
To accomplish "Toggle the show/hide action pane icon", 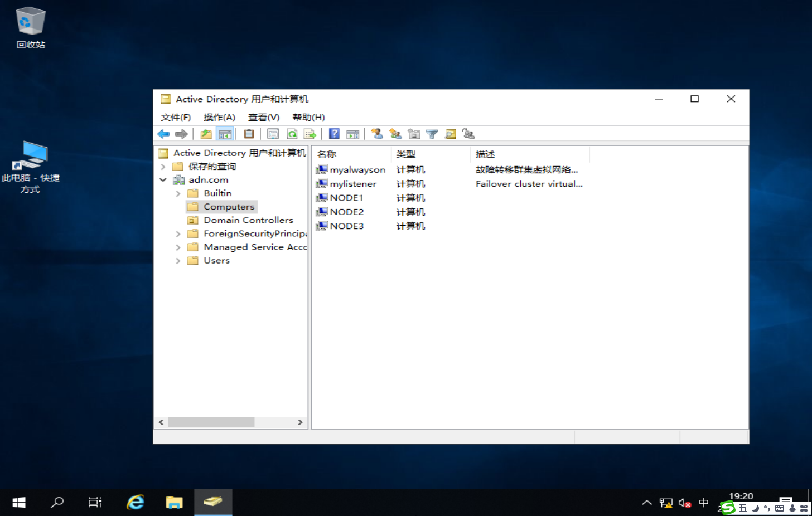I will [352, 134].
